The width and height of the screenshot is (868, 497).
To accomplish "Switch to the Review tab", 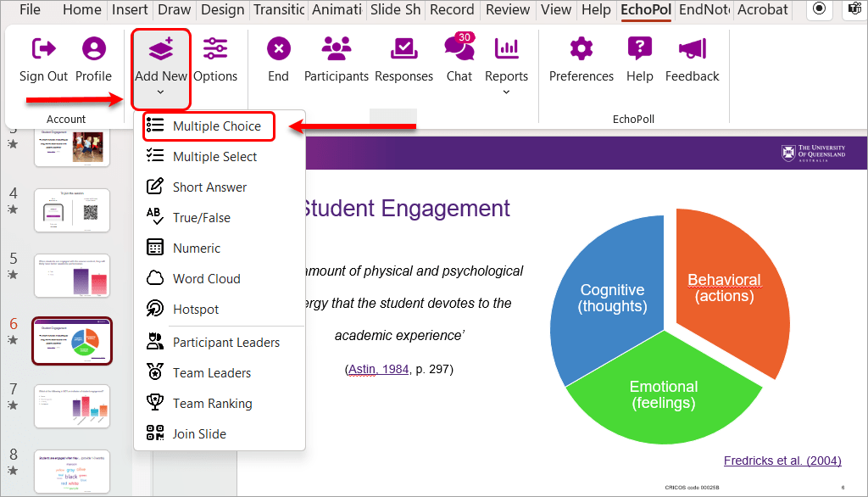I will point(508,9).
